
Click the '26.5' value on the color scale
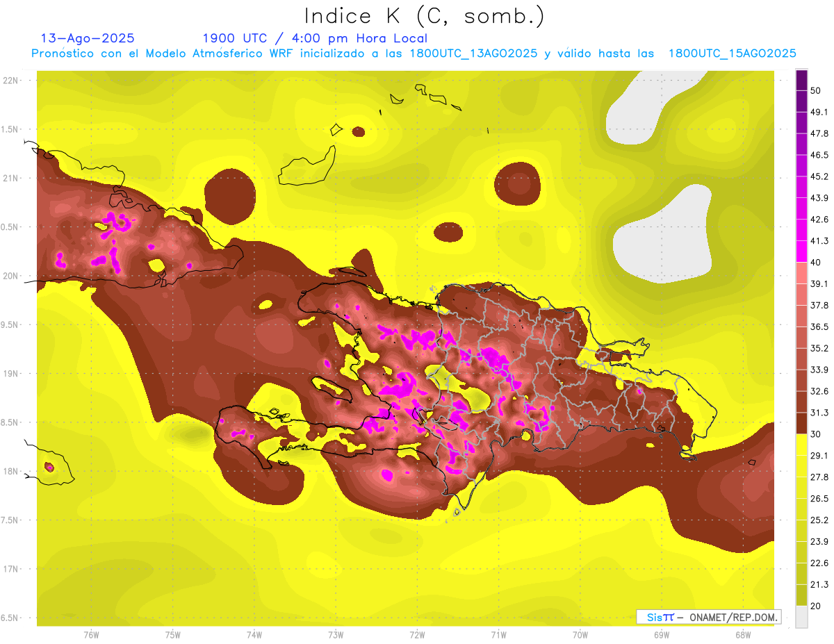click(x=819, y=499)
